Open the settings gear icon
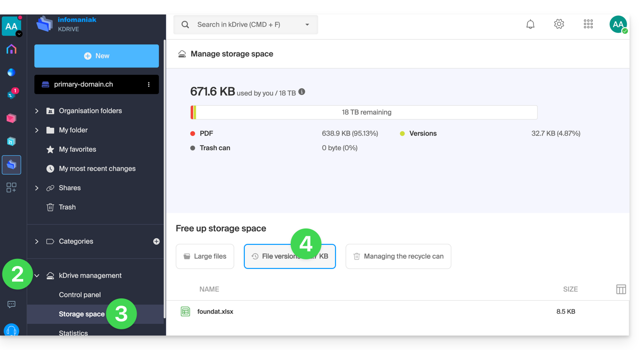The width and height of the screenshot is (644, 350). click(559, 24)
